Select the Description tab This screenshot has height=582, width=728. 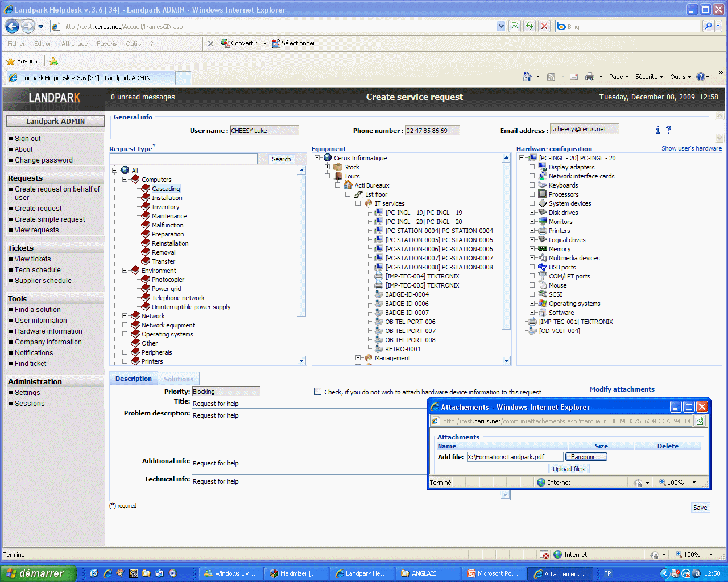coord(134,379)
